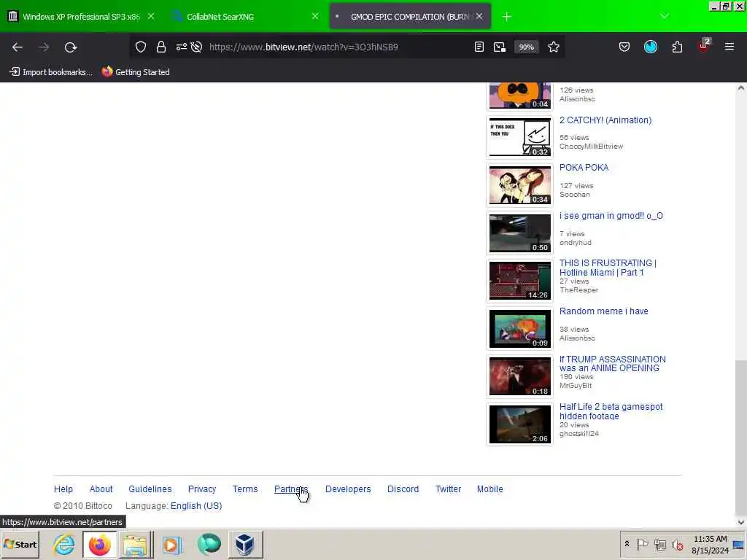Click the page vertical scrollbar thumb

click(741, 437)
